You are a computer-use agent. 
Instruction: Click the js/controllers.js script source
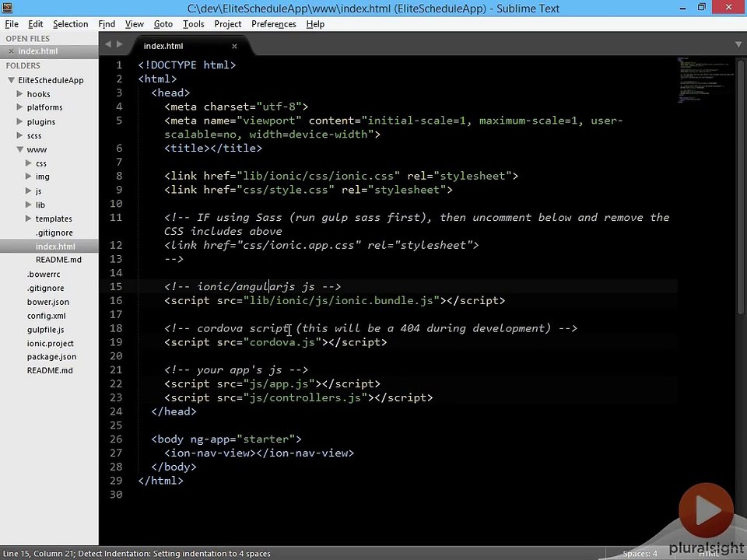click(305, 397)
